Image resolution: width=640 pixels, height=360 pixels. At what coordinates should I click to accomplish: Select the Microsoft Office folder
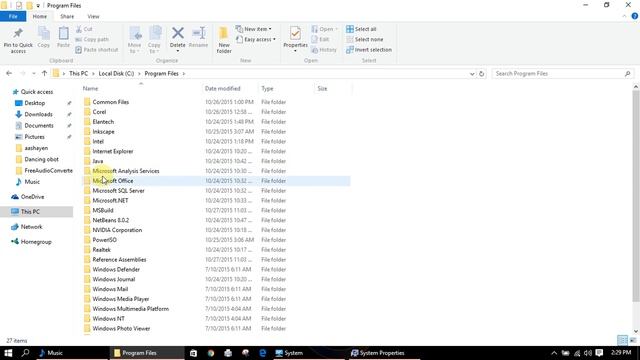pyautogui.click(x=216, y=181)
